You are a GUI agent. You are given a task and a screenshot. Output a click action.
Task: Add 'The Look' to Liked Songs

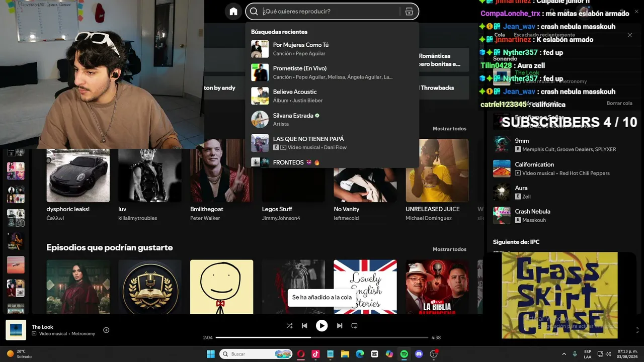[x=106, y=330]
